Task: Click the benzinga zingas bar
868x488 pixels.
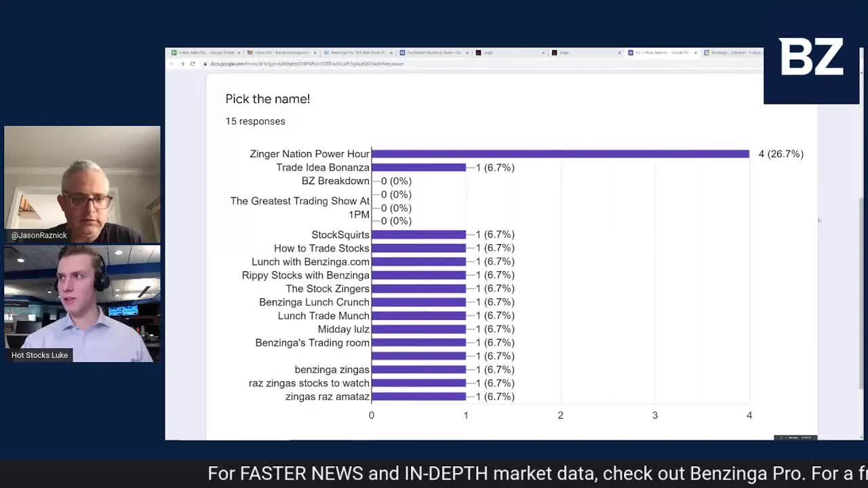Action: tap(418, 369)
